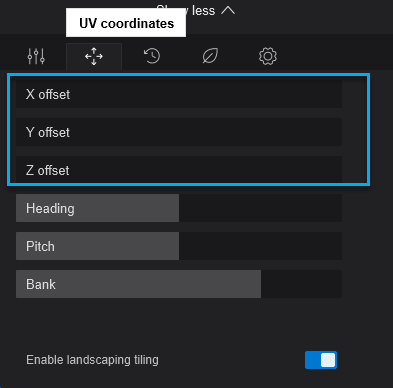Click the Bank slider's filled bar

click(x=138, y=284)
